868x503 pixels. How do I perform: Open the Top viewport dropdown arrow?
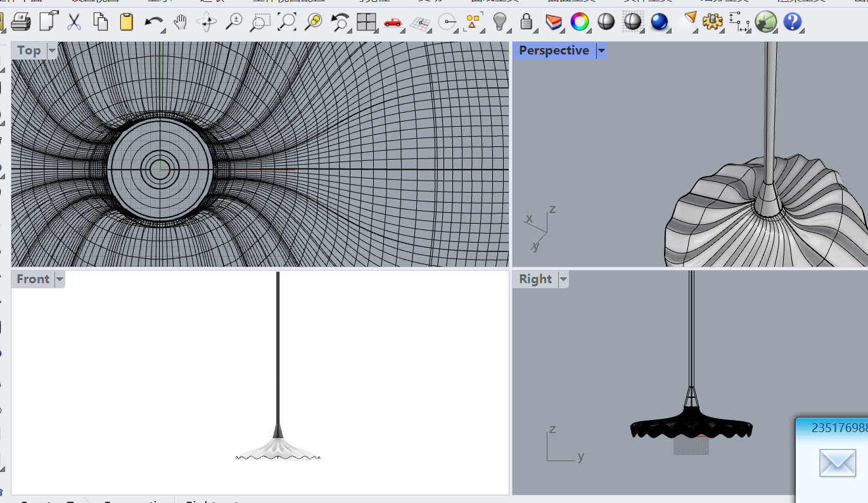[x=51, y=51]
